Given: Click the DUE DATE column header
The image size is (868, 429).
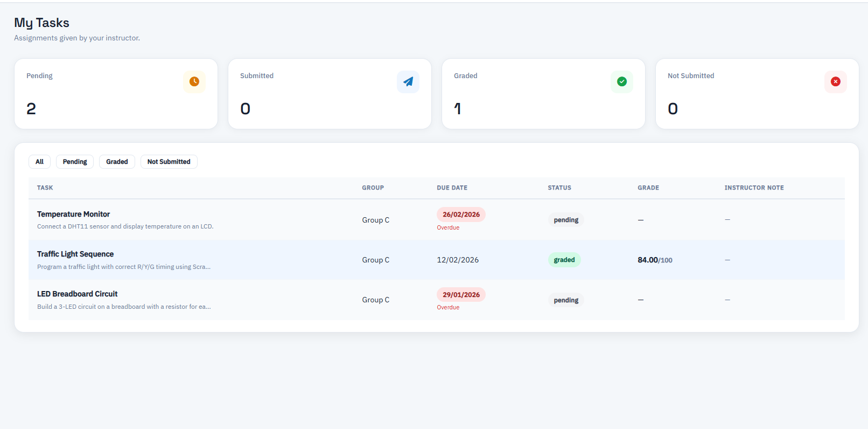Looking at the screenshot, I should click(452, 188).
